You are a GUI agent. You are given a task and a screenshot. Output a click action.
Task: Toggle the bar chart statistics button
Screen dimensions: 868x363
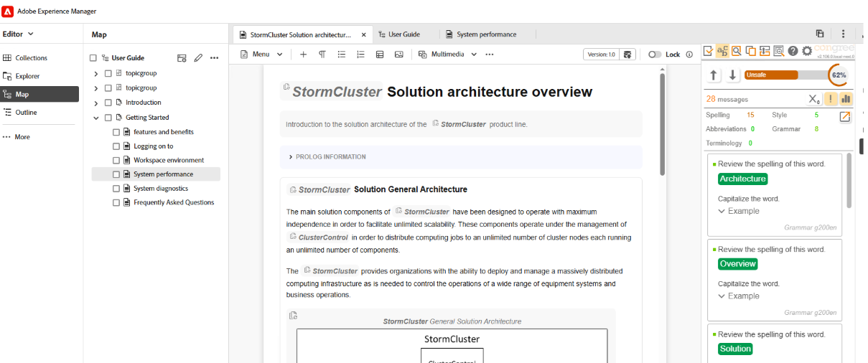pos(846,99)
